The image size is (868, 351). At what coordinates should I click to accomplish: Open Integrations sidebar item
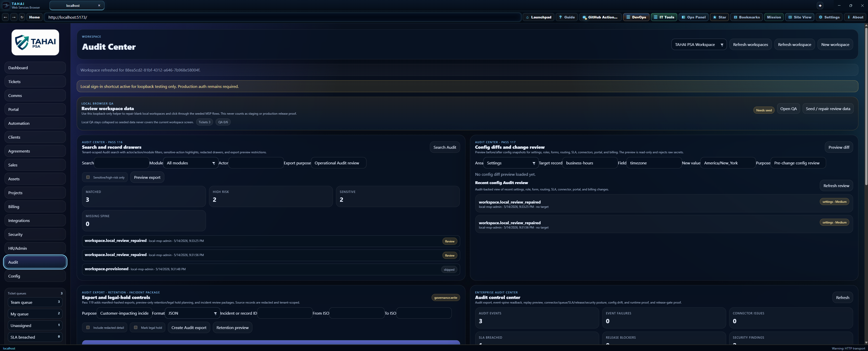coord(35,220)
